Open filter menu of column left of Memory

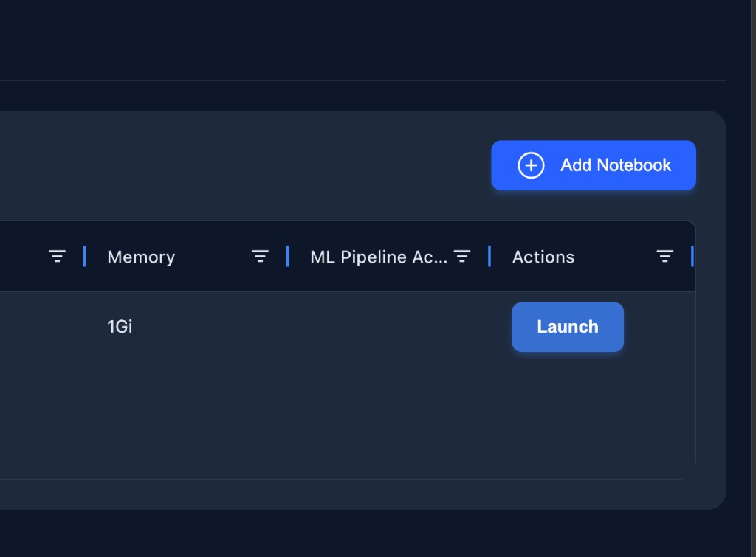point(57,256)
